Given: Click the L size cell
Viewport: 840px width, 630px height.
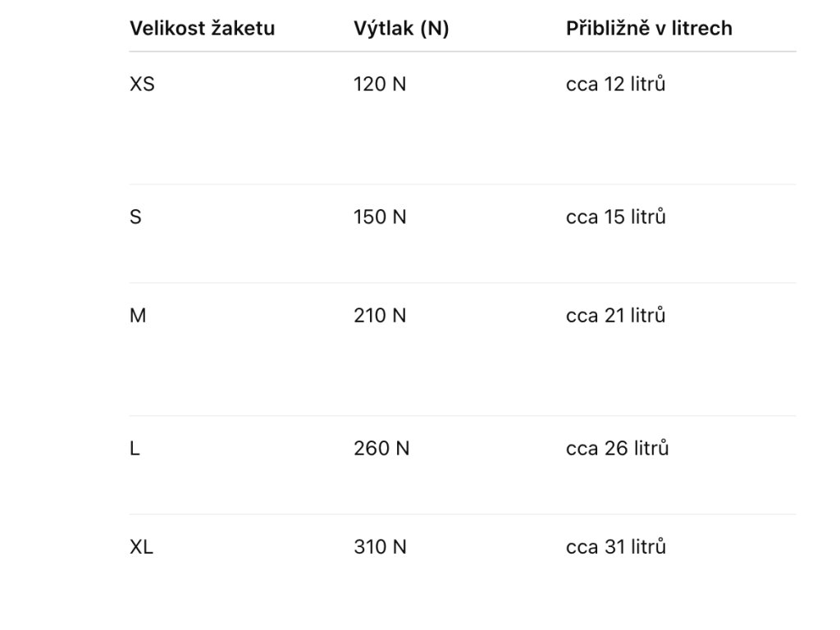Looking at the screenshot, I should pos(135,449).
